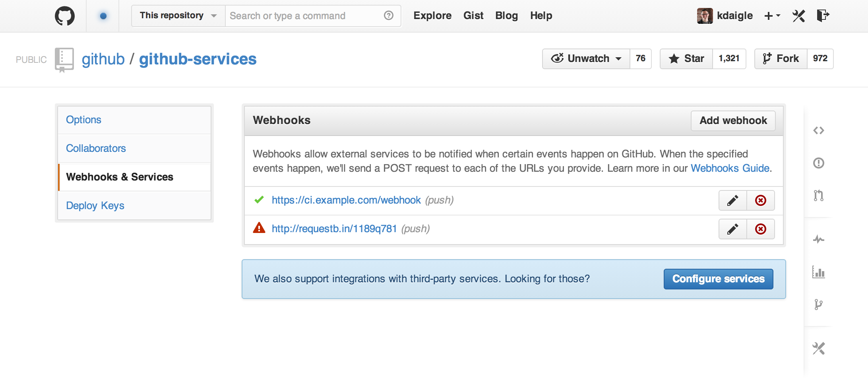Click the GitHub Octocat logo
Screen dimensions: 868x392
pyautogui.click(x=64, y=16)
